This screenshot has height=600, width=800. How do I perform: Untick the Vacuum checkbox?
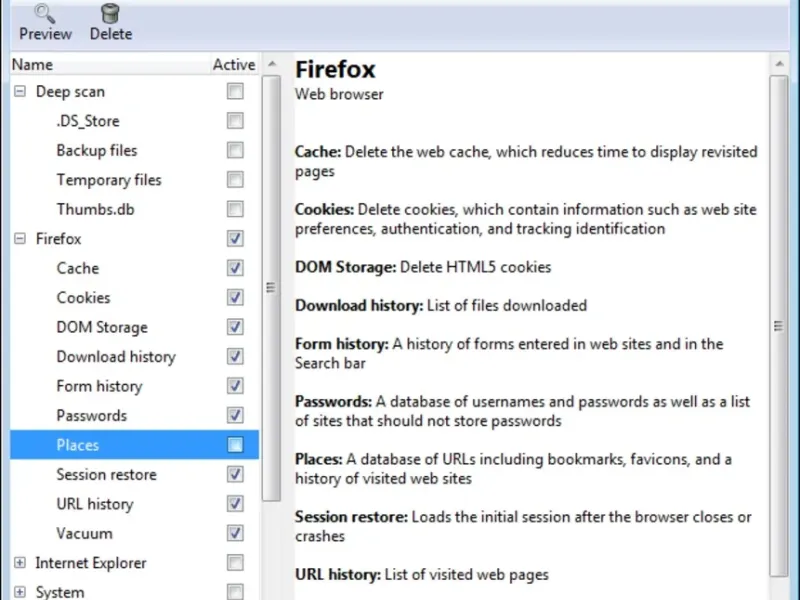235,533
